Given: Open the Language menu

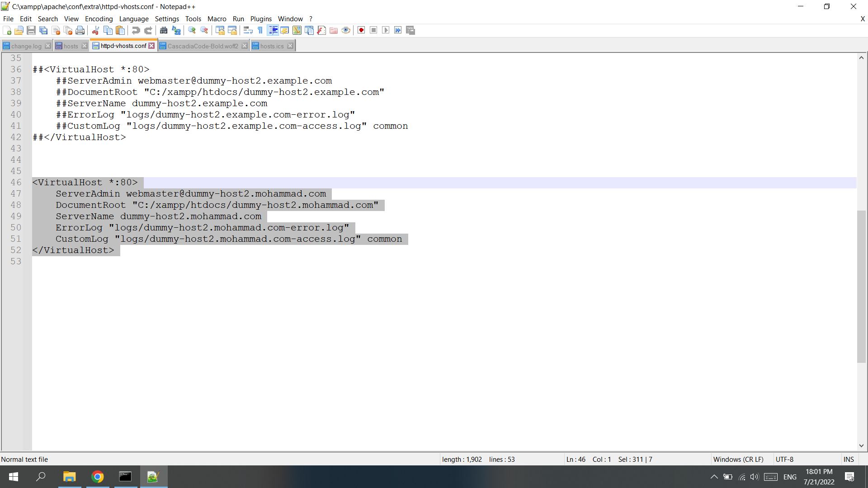Looking at the screenshot, I should 134,19.
